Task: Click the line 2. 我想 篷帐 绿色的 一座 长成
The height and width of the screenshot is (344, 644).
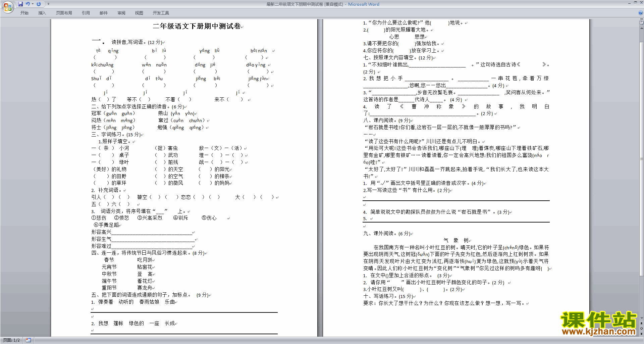Action: 133,324
